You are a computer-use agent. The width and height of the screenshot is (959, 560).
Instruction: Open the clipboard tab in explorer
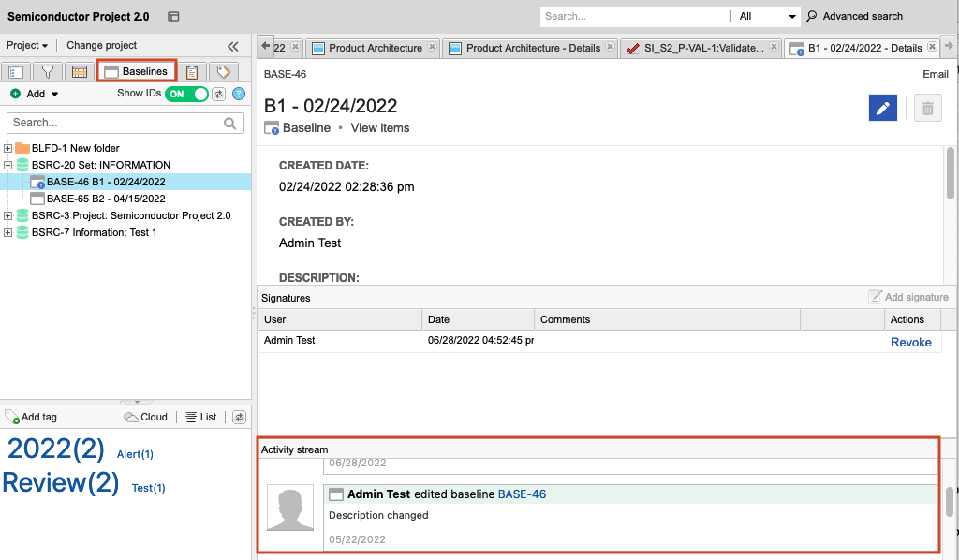[x=191, y=72]
